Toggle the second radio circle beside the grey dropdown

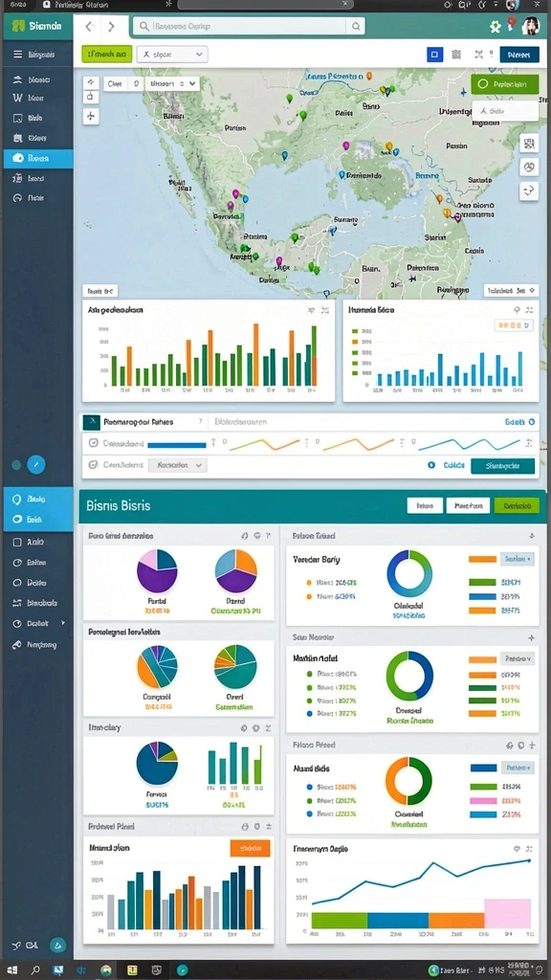point(93,465)
